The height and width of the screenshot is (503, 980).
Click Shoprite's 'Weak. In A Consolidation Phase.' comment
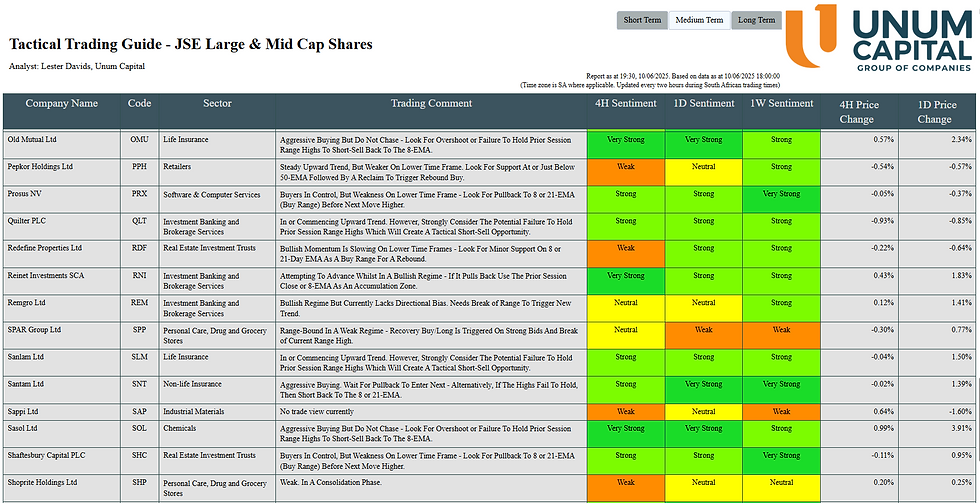(x=331, y=483)
